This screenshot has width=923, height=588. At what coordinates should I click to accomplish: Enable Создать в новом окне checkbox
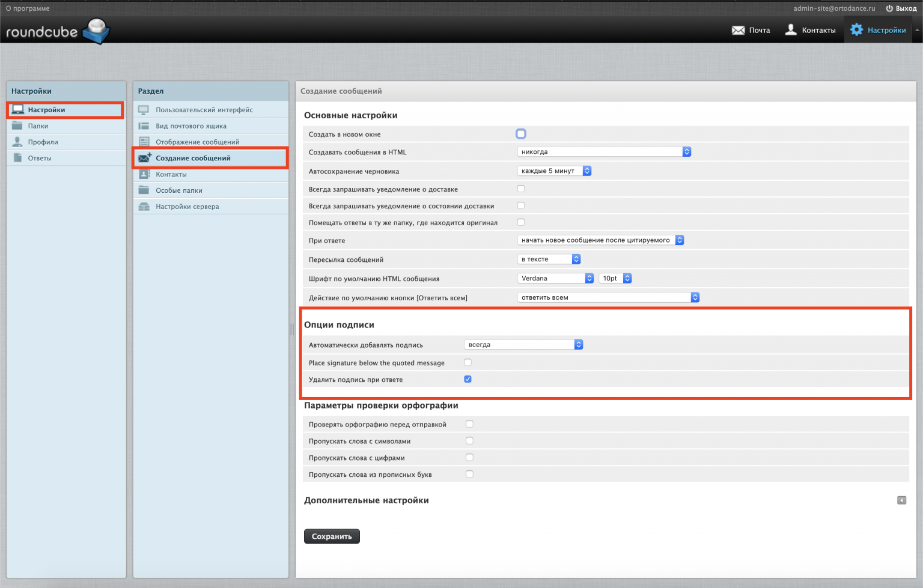(x=521, y=134)
